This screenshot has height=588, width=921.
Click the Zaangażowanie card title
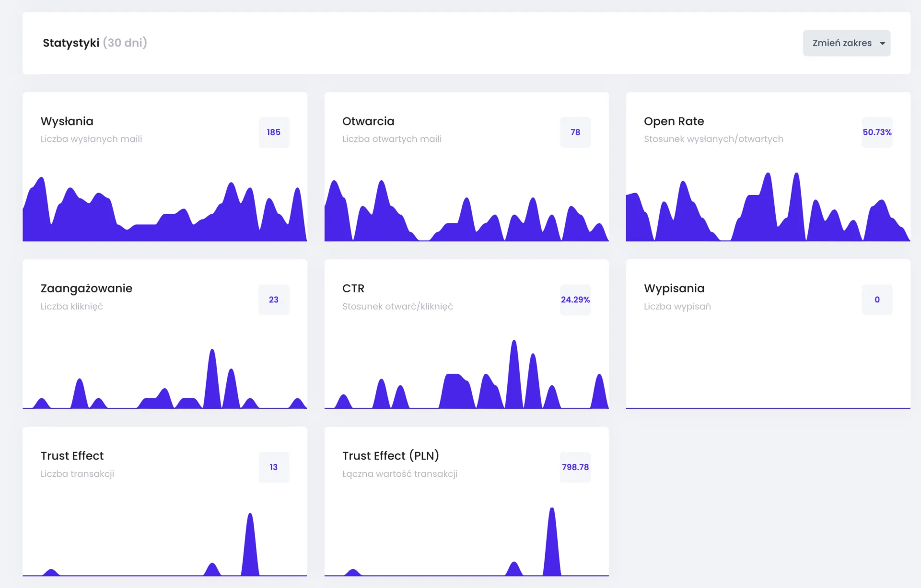(86, 288)
